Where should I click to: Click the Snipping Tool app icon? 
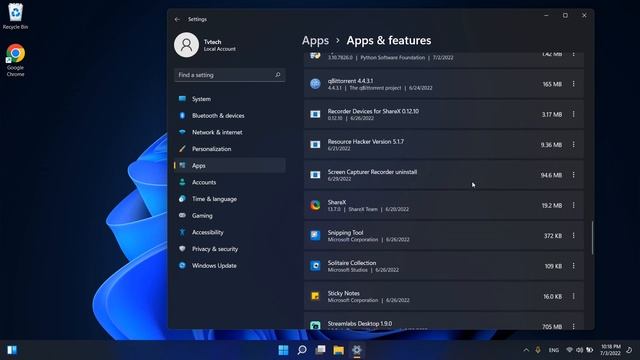click(x=315, y=236)
